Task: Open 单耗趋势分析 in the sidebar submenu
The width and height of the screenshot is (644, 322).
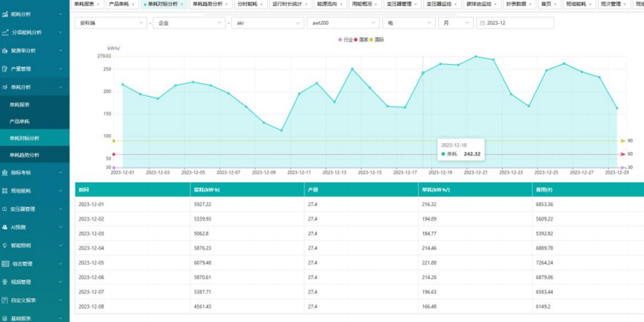Action: point(34,155)
